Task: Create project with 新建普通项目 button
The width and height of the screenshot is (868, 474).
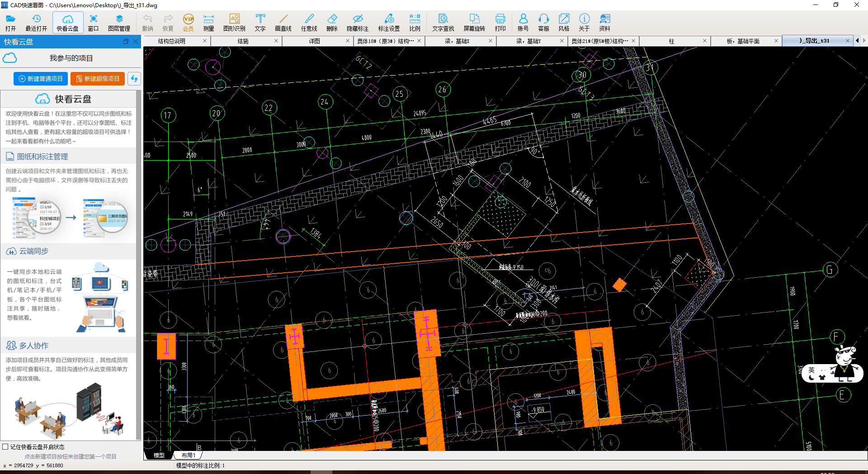Action: (41, 79)
